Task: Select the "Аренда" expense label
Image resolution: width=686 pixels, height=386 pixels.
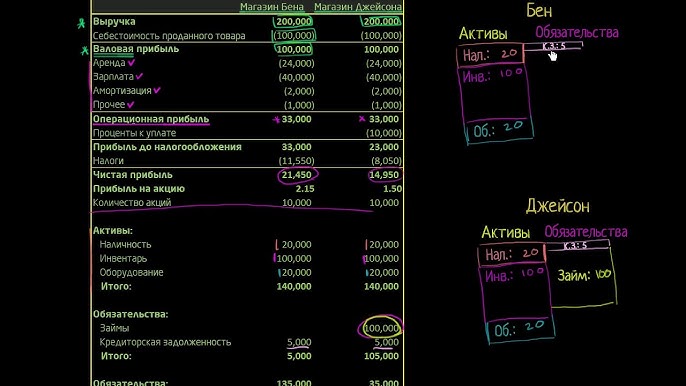Action: click(x=109, y=63)
